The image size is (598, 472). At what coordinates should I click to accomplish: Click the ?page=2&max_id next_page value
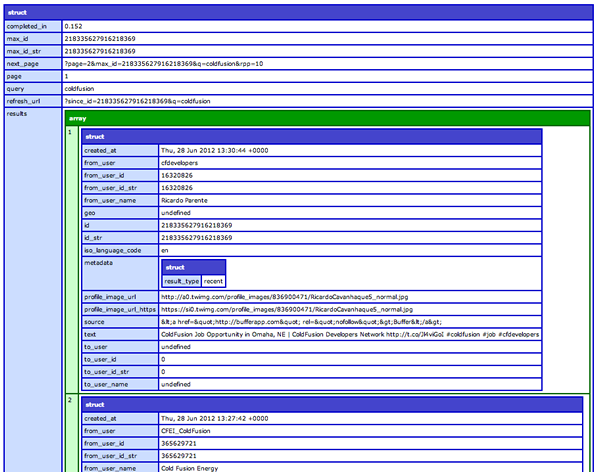pyautogui.click(x=164, y=64)
